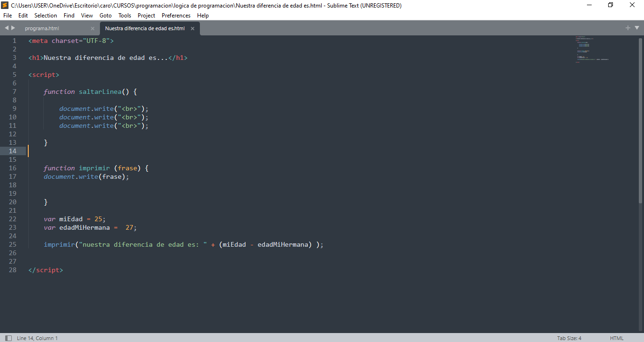Click the minimap code preview
The width and height of the screenshot is (644, 342).
click(x=592, y=49)
